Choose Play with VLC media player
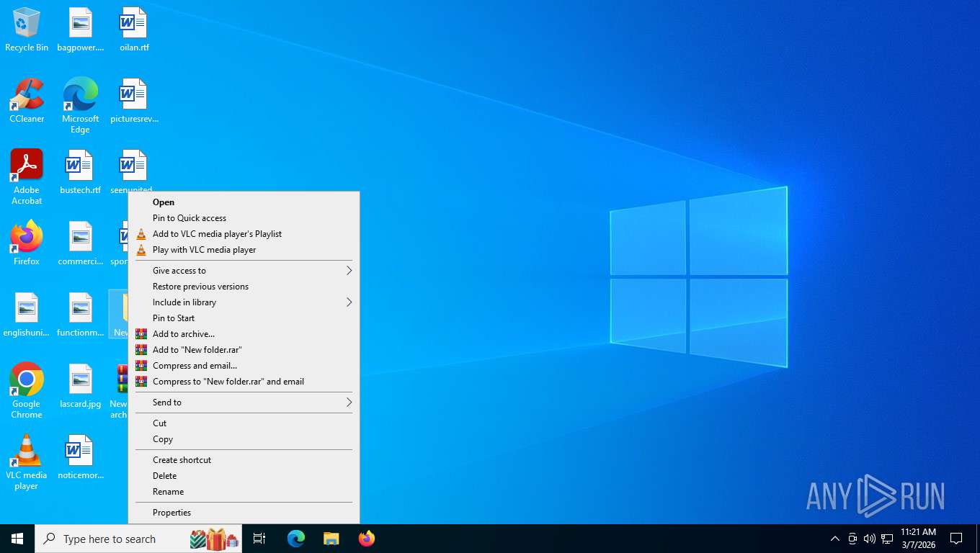The height and width of the screenshot is (553, 980). 244,250
